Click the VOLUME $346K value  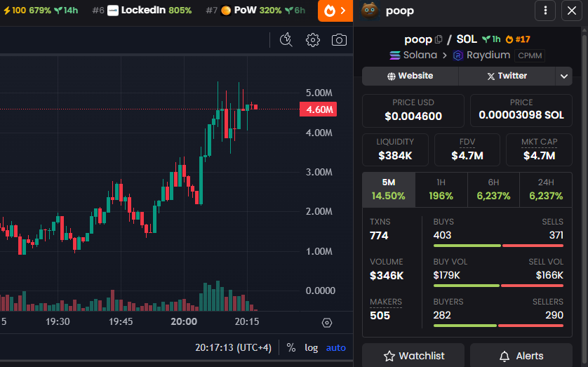pyautogui.click(x=387, y=276)
